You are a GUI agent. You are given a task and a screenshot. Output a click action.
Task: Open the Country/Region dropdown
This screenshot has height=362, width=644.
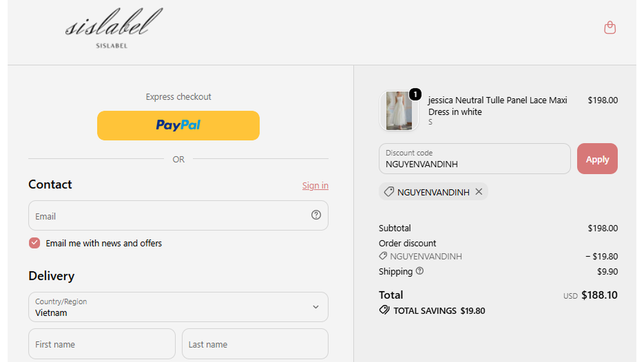point(178,307)
